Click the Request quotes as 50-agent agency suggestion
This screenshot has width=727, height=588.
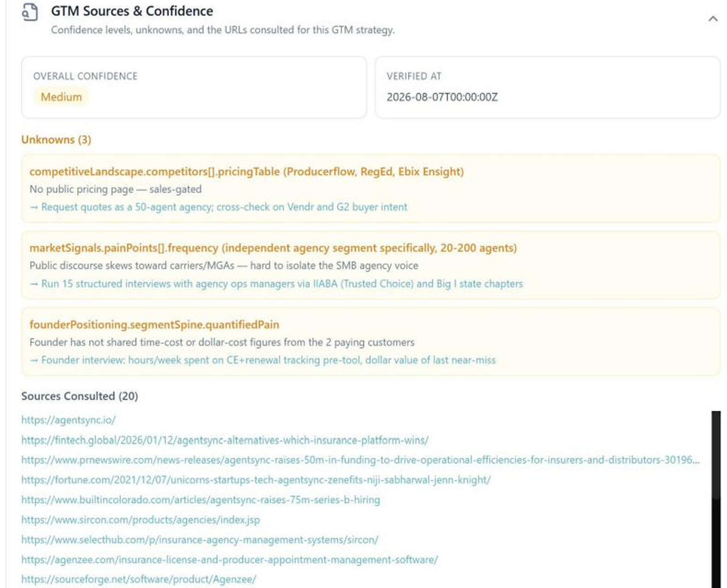pyautogui.click(x=218, y=207)
